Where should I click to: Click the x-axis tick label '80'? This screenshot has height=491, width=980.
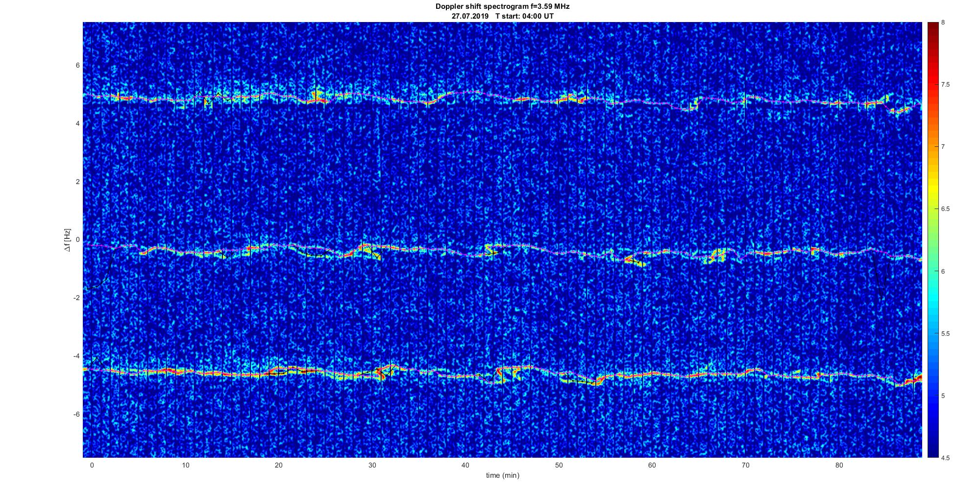tap(839, 465)
